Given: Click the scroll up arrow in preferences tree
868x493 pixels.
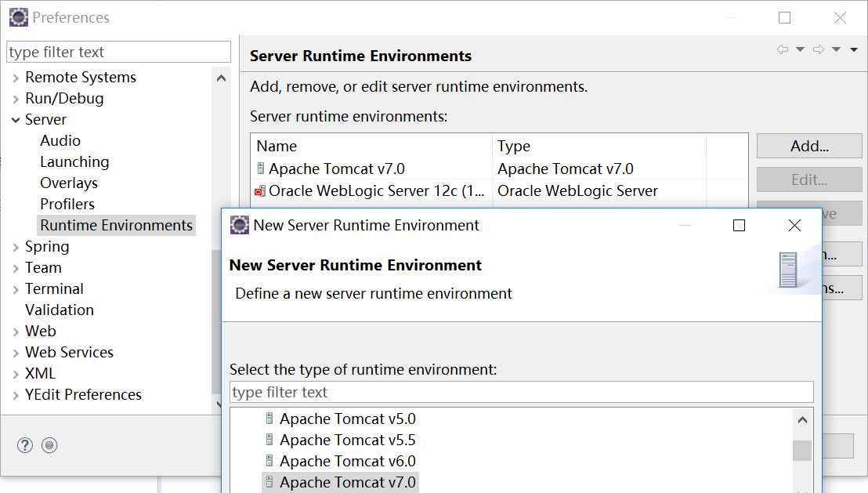Looking at the screenshot, I should tap(221, 78).
